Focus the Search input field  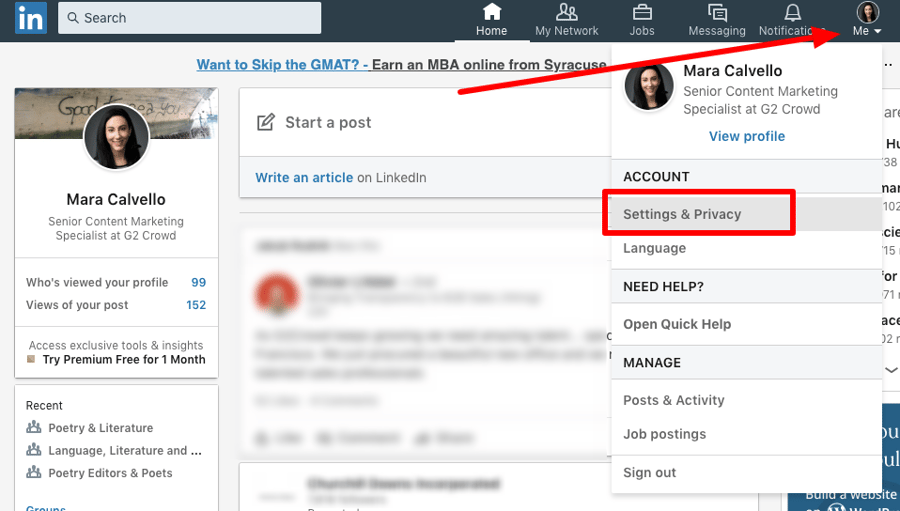pyautogui.click(x=189, y=18)
